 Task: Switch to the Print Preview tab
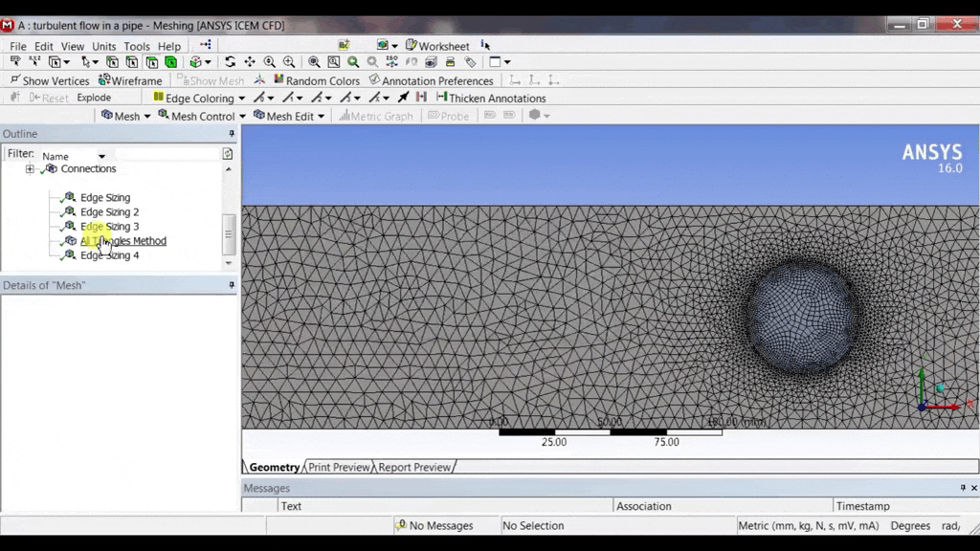pyautogui.click(x=338, y=467)
